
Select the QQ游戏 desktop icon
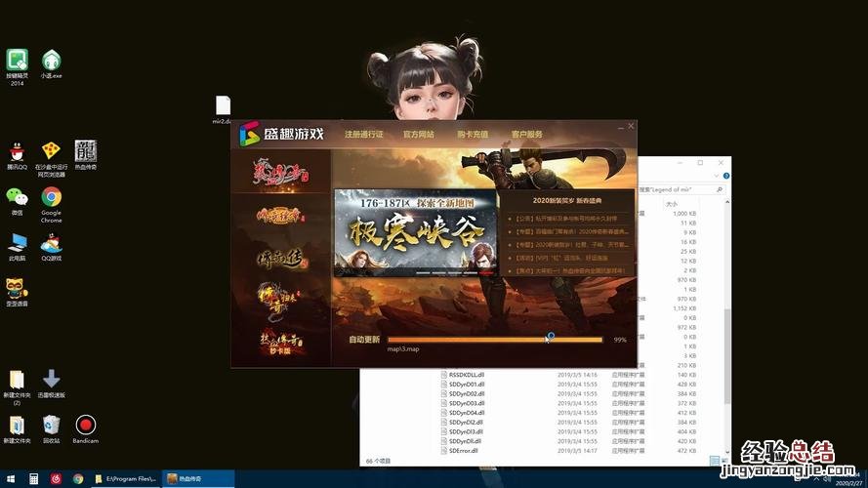51,244
